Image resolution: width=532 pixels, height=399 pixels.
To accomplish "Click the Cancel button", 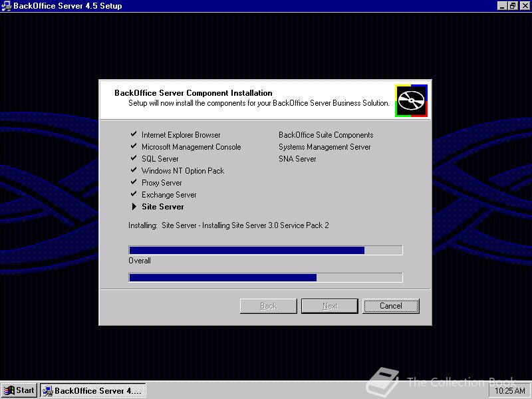I will [391, 306].
